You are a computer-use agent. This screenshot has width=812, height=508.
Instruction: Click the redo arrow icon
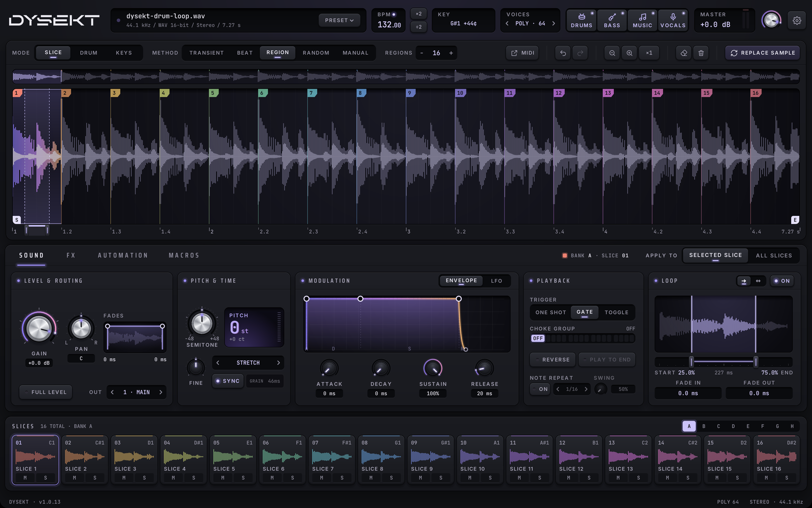click(x=580, y=53)
